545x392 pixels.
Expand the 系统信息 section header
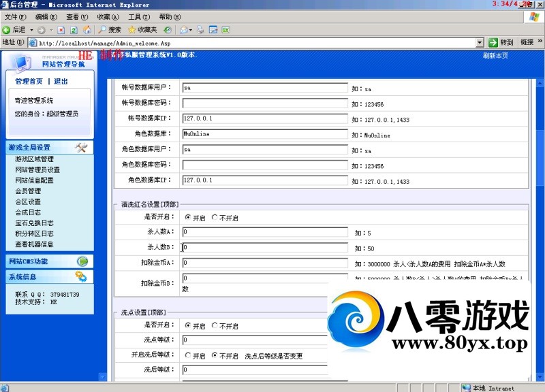(x=50, y=277)
